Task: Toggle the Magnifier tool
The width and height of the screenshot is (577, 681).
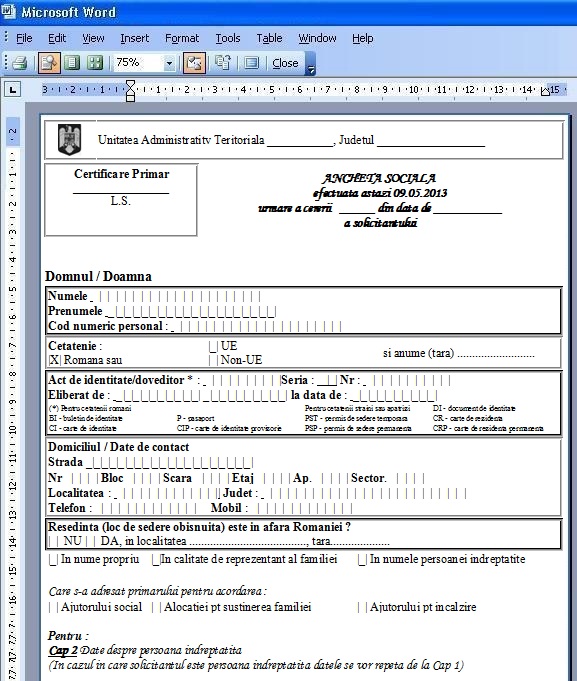Action: [49, 63]
